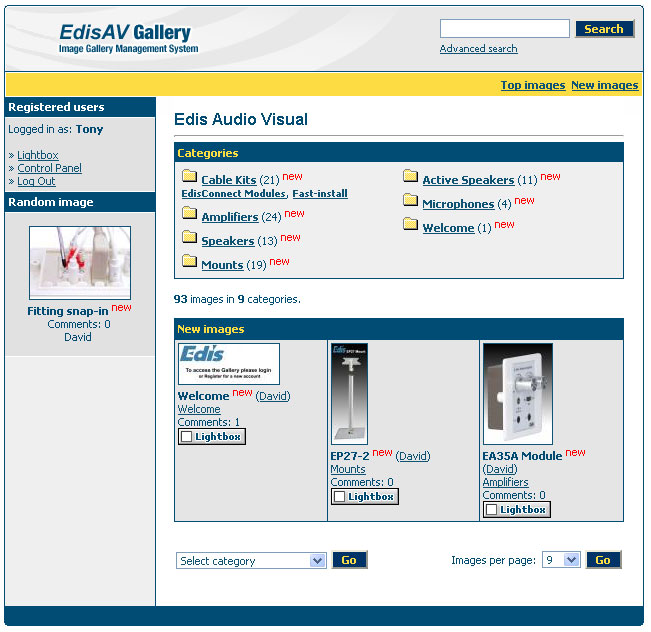
Task: Click the Speakers folder icon
Action: click(189, 237)
